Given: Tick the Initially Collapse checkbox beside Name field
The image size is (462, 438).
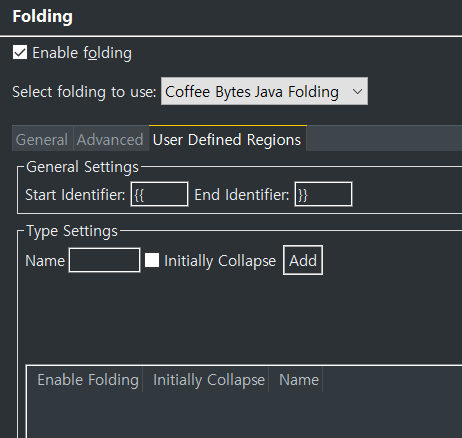Looking at the screenshot, I should click(x=152, y=260).
